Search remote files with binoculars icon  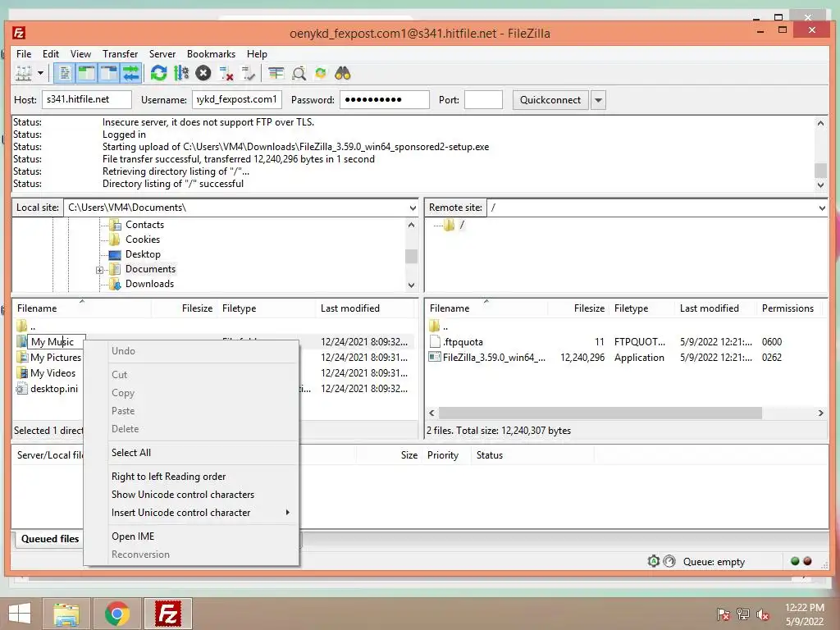[x=343, y=73]
